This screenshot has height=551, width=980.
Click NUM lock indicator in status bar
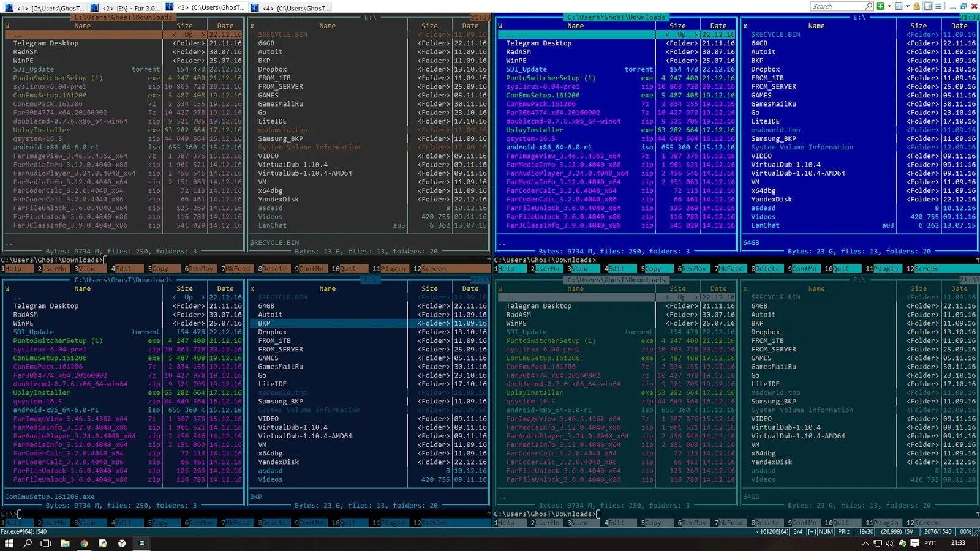tap(826, 532)
